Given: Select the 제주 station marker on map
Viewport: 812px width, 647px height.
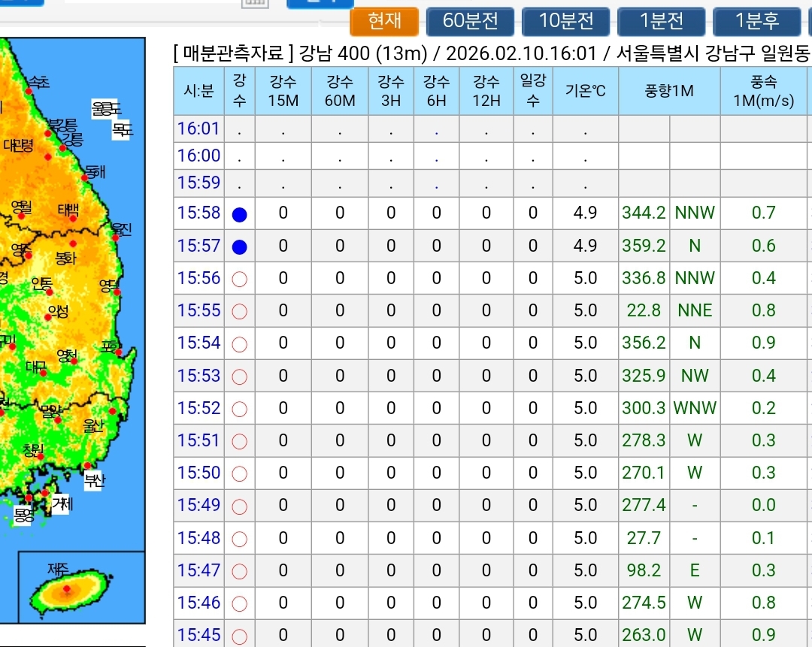Looking at the screenshot, I should (67, 589).
